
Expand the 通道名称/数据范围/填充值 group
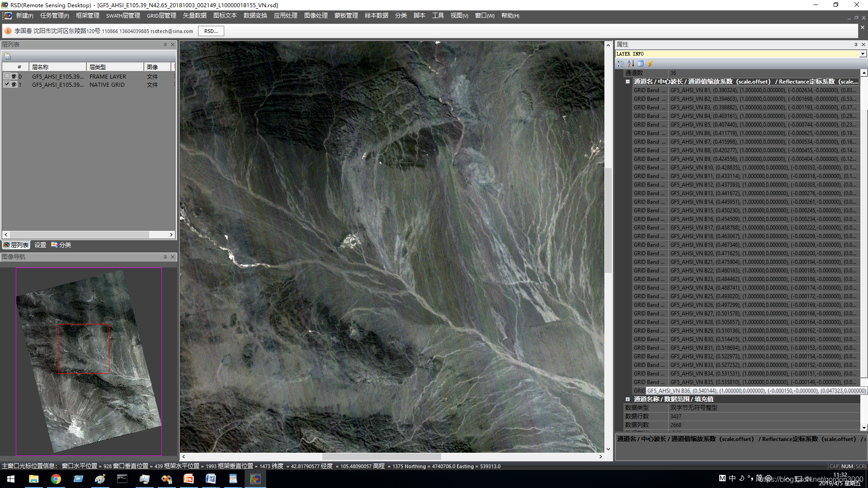pos(627,399)
